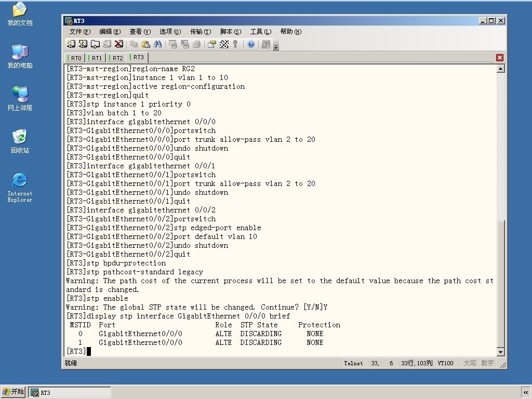Click the last grayed toolbar icon

(x=266, y=44)
